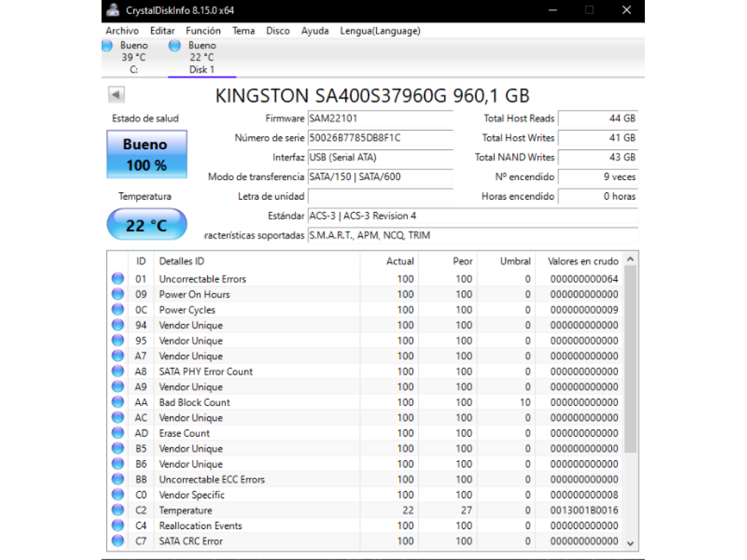
Task: Click the empty Letra de unidad field
Action: tap(380, 197)
